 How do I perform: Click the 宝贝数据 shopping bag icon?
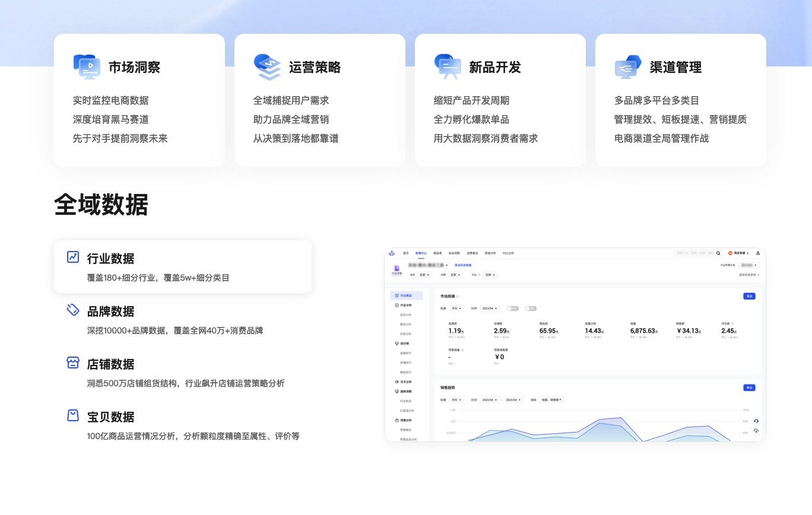(x=72, y=415)
